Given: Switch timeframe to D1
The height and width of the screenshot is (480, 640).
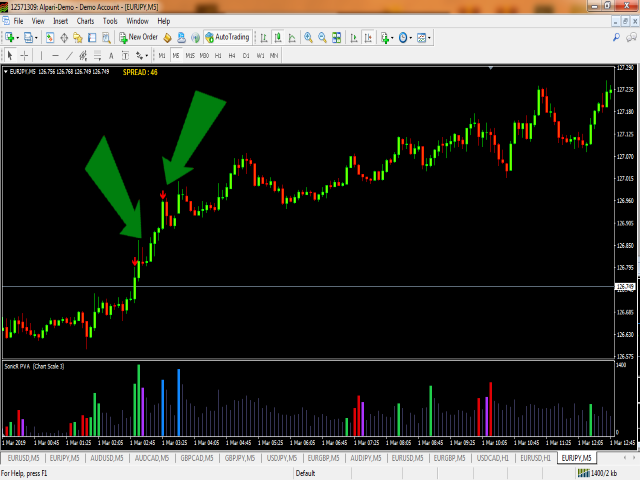Looking at the screenshot, I should (246, 56).
